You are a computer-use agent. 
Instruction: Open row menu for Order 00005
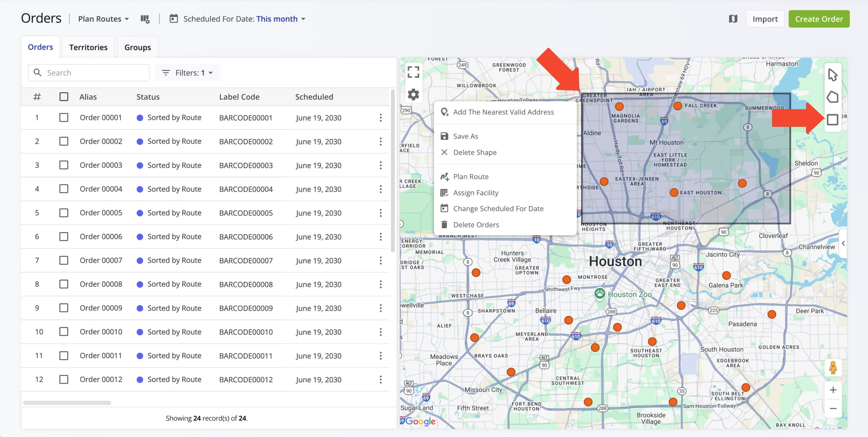pyautogui.click(x=381, y=213)
